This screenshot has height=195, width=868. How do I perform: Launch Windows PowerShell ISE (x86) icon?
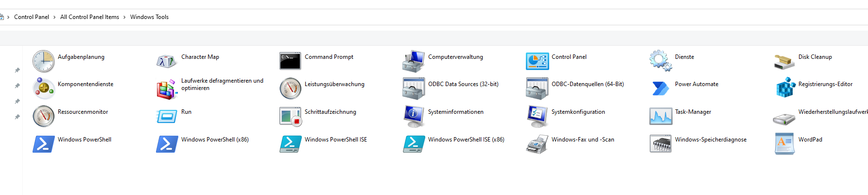[x=414, y=144]
